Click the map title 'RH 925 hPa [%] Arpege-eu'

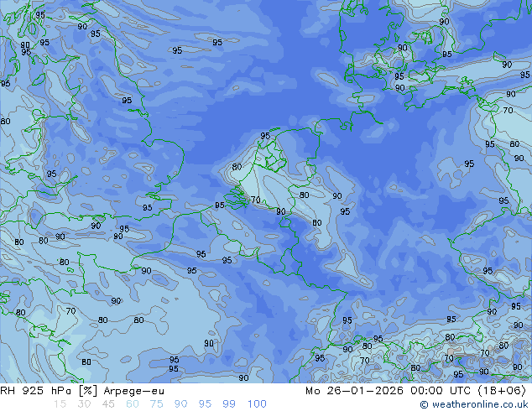(x=82, y=391)
